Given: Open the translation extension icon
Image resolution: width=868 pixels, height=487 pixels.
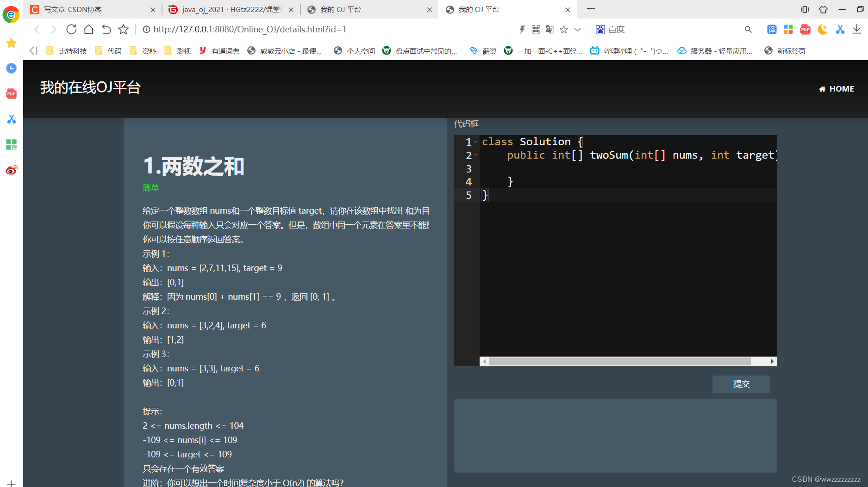Looking at the screenshot, I should click(x=772, y=30).
